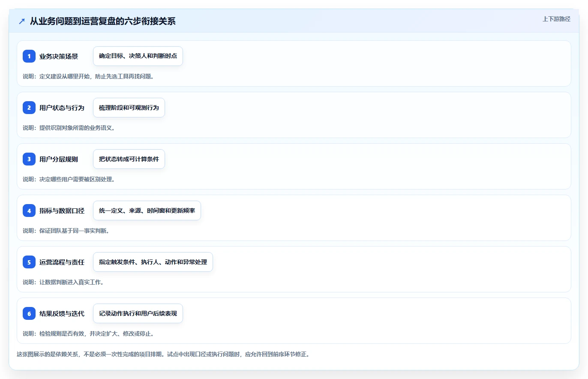Click the note 让数据判断进入真实工作
Image resolution: width=588 pixels, height=379 pixels.
click(x=63, y=282)
